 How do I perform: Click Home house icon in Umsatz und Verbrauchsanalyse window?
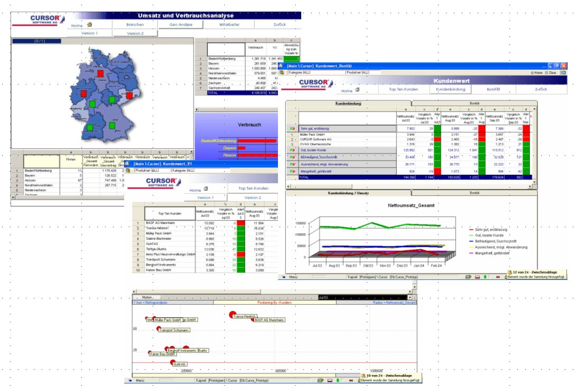tap(89, 25)
